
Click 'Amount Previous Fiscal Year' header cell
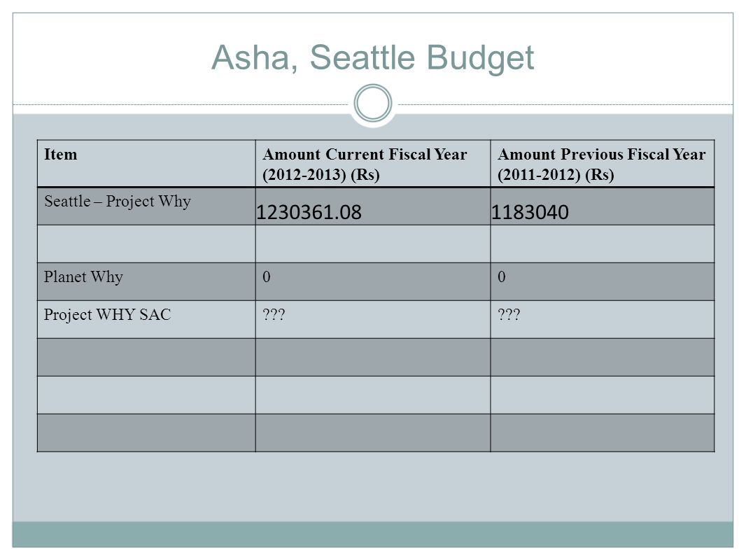pos(603,164)
